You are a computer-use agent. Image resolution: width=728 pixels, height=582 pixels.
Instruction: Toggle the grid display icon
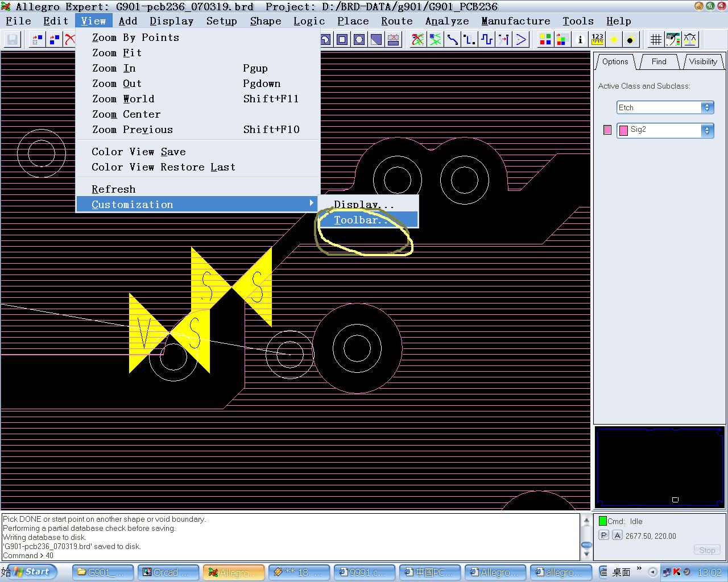[x=656, y=39]
